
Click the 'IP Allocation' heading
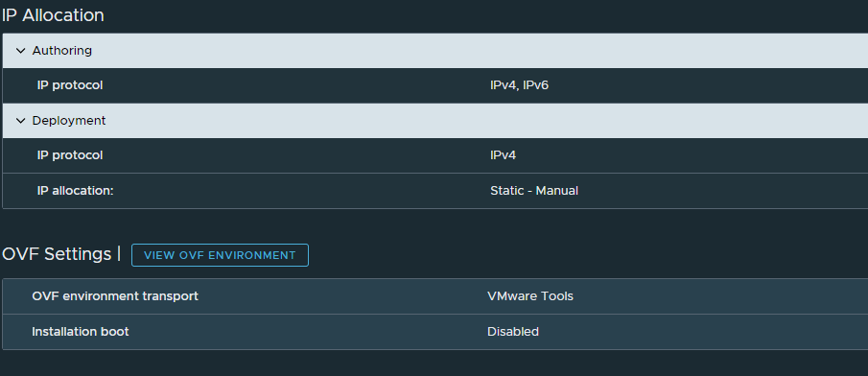[53, 15]
